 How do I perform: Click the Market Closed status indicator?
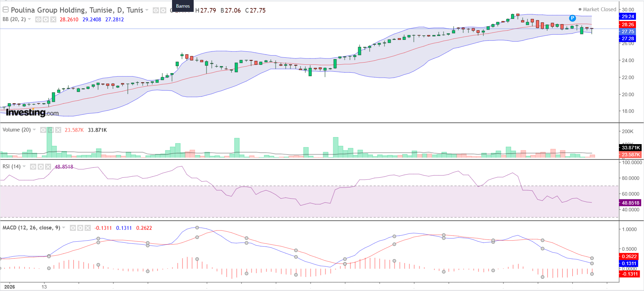598,9
